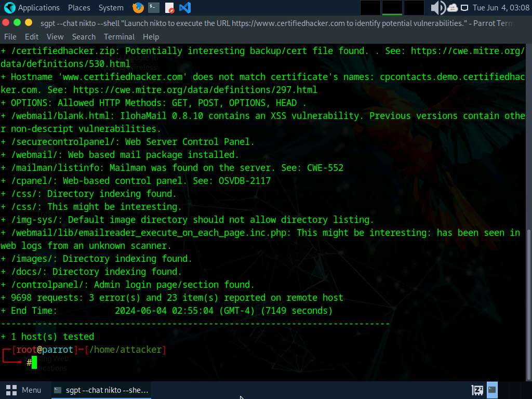Open the File menu in the terminal
Image resolution: width=532 pixels, height=399 pixels.
pyautogui.click(x=10, y=37)
